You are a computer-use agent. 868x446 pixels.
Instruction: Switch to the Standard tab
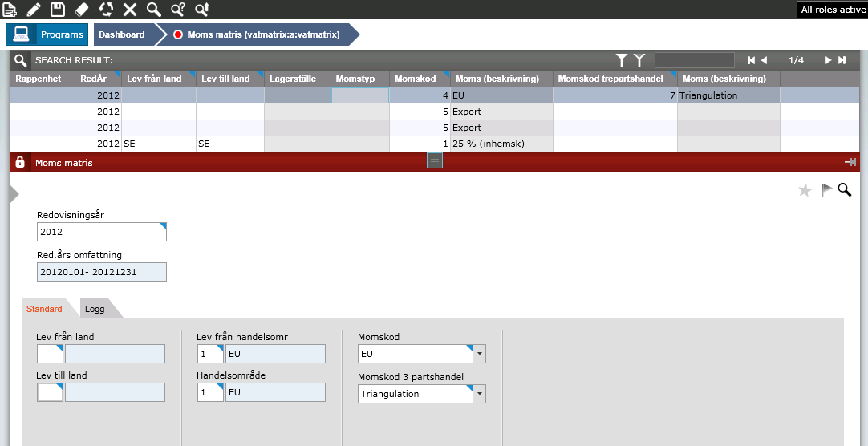tap(44, 309)
